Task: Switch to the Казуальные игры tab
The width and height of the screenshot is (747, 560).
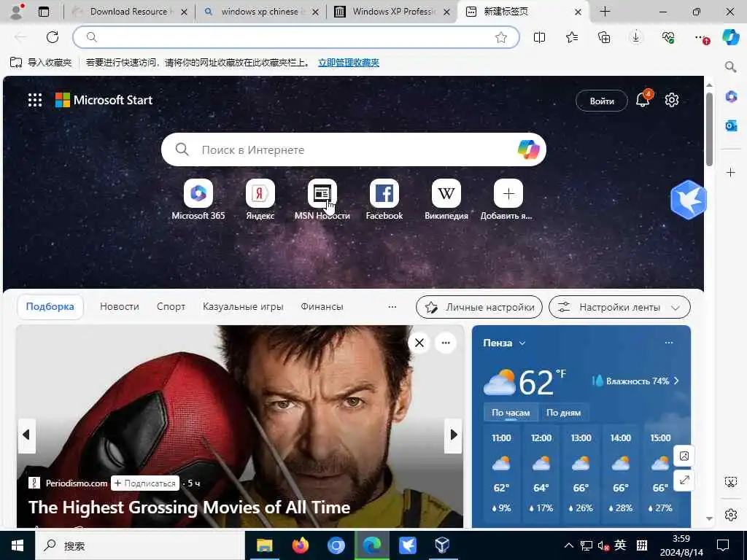Action: 243,307
